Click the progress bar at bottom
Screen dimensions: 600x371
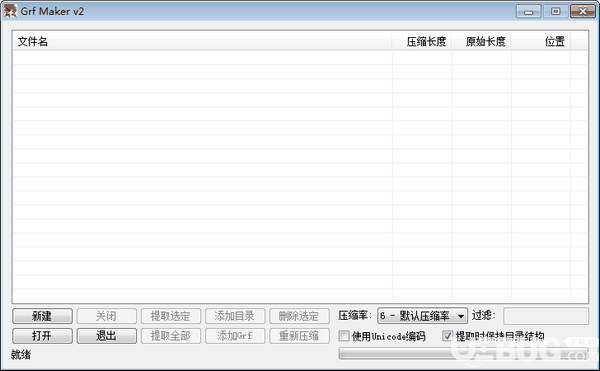pos(463,353)
